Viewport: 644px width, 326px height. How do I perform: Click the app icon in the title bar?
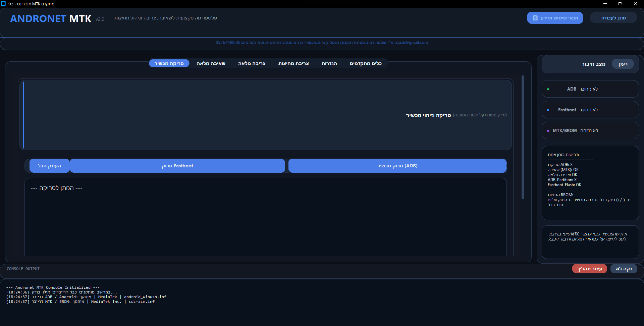[x=3, y=4]
